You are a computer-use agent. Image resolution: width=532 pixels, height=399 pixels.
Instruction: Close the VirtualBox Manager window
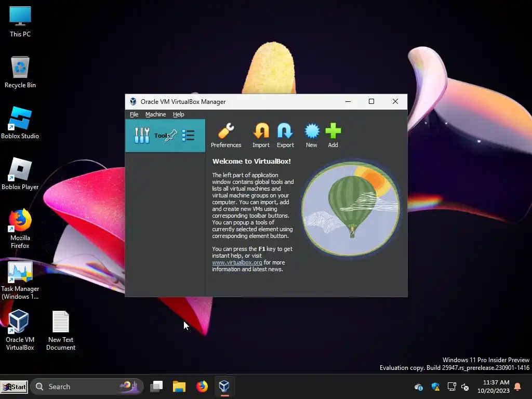[x=395, y=101]
